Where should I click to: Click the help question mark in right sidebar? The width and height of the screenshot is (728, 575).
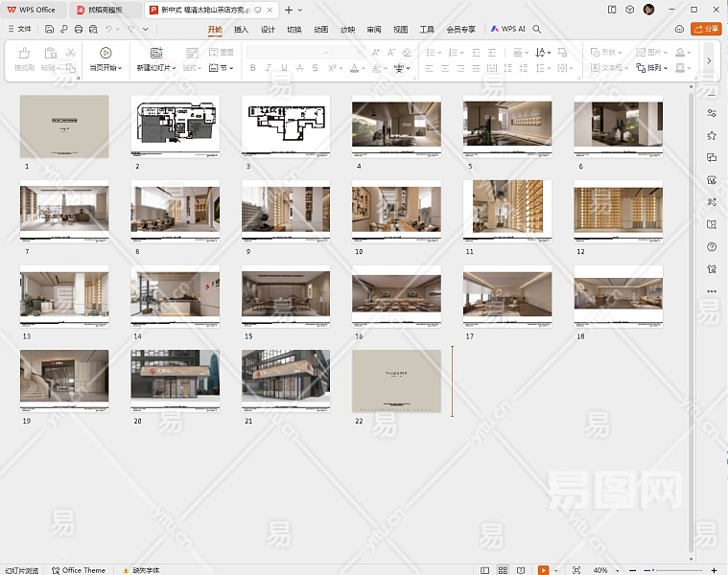[711, 246]
